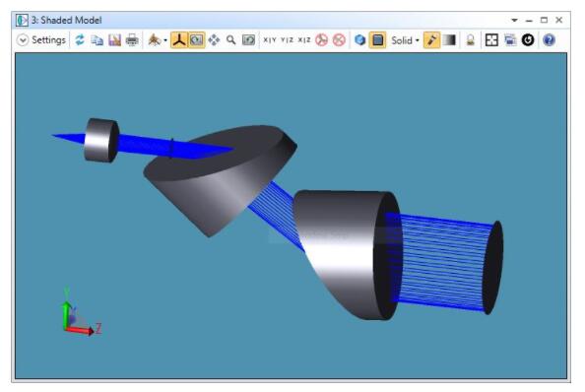Switch to the Y|Z view

pos(287,40)
